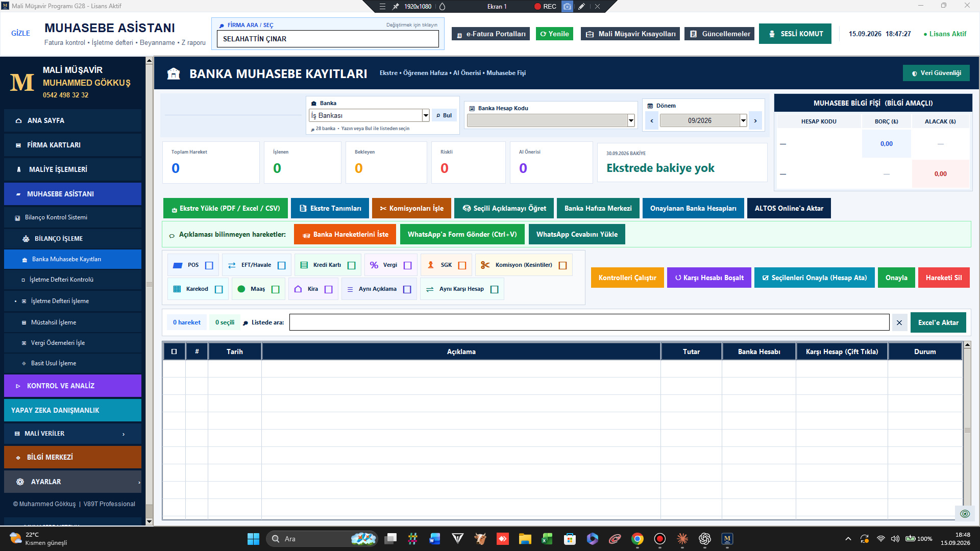This screenshot has height=551, width=980.
Task: Click the large M logo in sidebar
Action: coord(22,82)
